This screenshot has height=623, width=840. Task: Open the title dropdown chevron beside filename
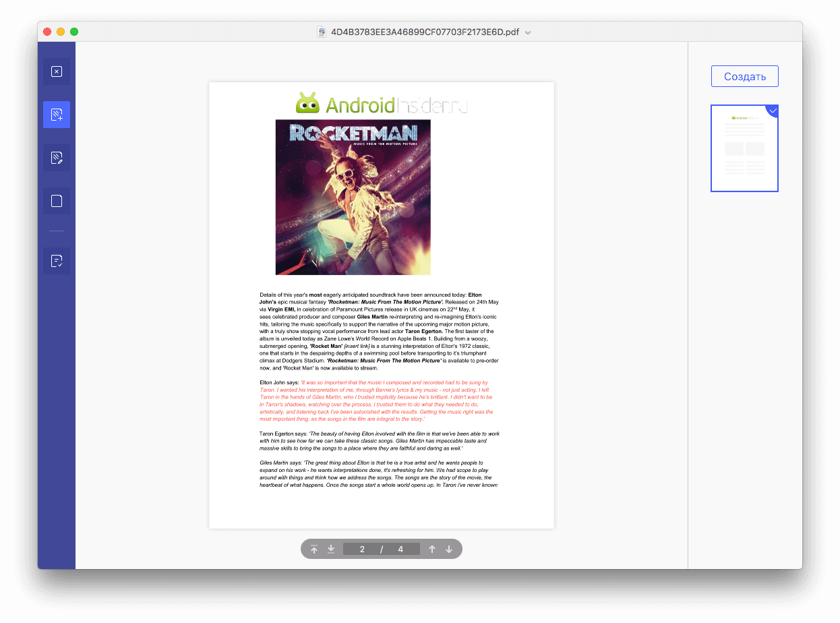coord(528,32)
